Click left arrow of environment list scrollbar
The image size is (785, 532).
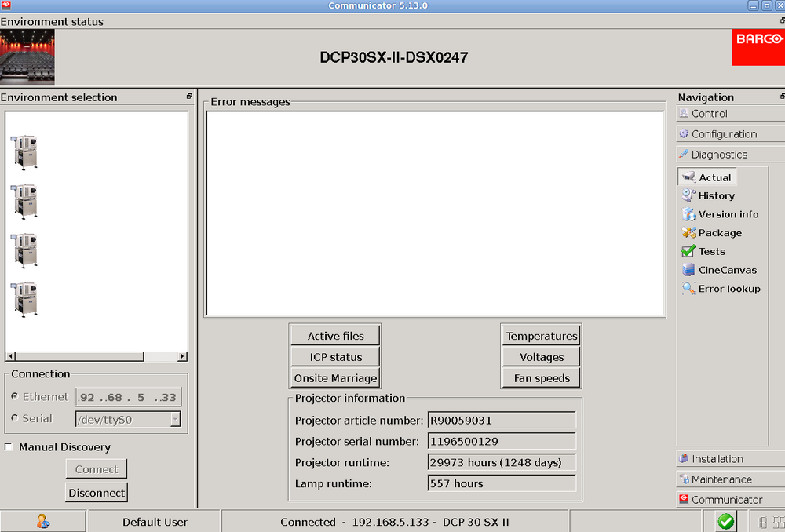10,356
